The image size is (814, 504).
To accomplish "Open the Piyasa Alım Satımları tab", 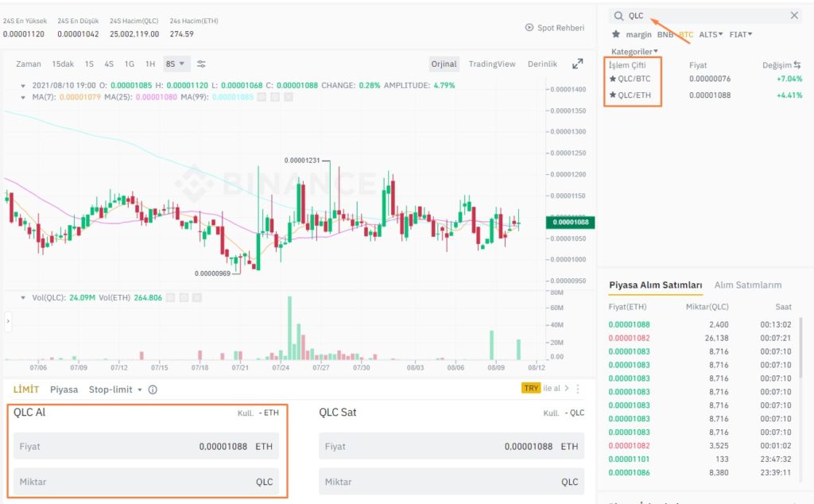I will coord(656,285).
